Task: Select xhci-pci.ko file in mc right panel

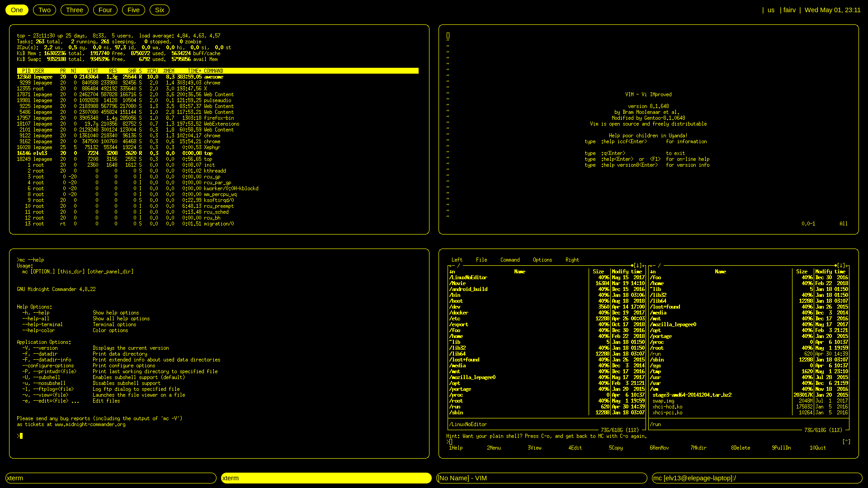Action: [749, 413]
